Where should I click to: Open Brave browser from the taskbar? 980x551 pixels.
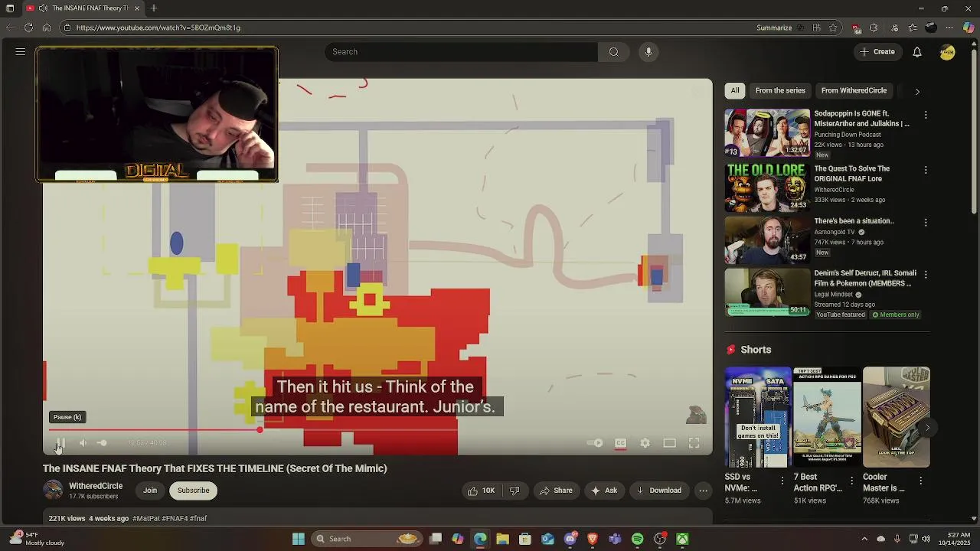593,540
